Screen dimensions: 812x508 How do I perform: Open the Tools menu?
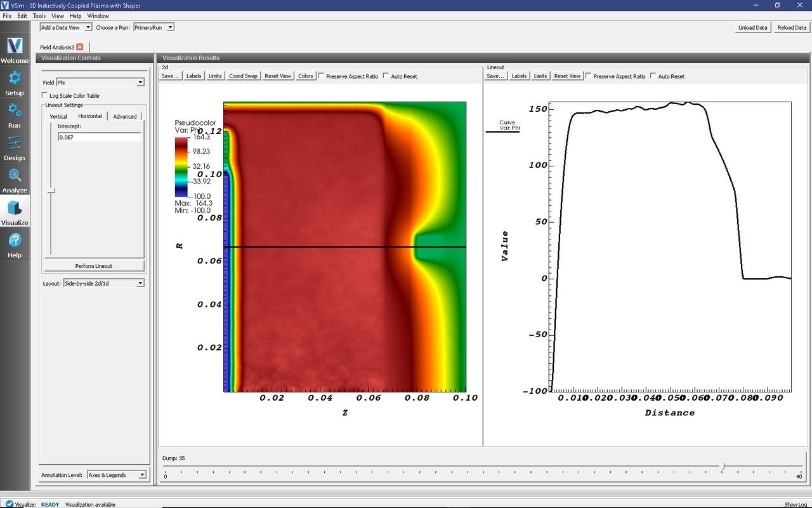click(39, 16)
